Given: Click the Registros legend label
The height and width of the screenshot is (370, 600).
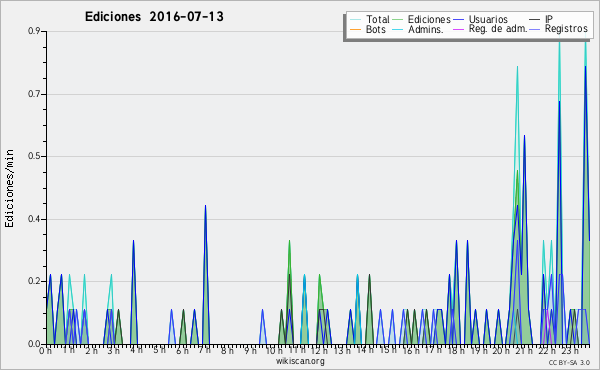Looking at the screenshot, I should pyautogui.click(x=566, y=29).
